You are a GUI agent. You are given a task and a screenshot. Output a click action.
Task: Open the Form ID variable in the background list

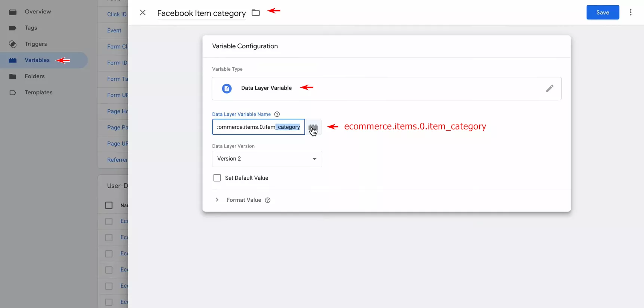click(x=117, y=63)
